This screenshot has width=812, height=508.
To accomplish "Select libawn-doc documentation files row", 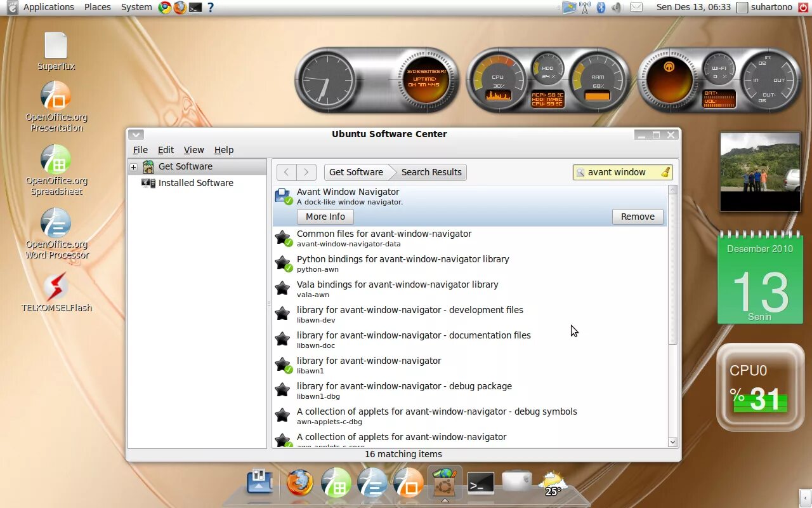I will point(469,340).
